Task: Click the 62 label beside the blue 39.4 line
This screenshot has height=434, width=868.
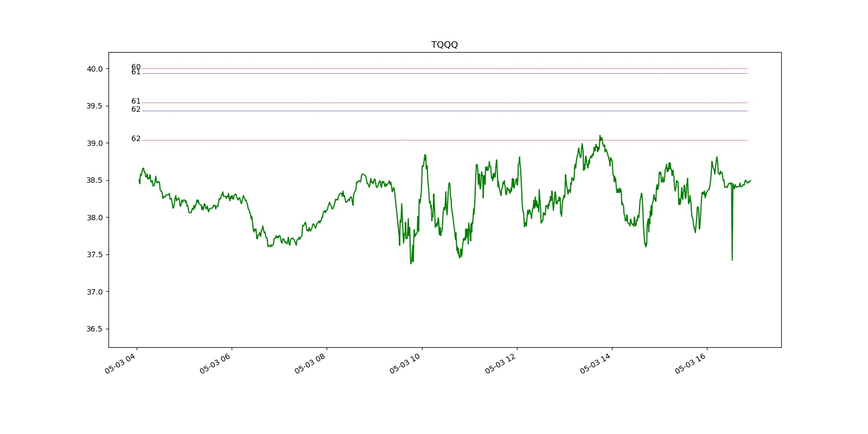Action: 136,110
